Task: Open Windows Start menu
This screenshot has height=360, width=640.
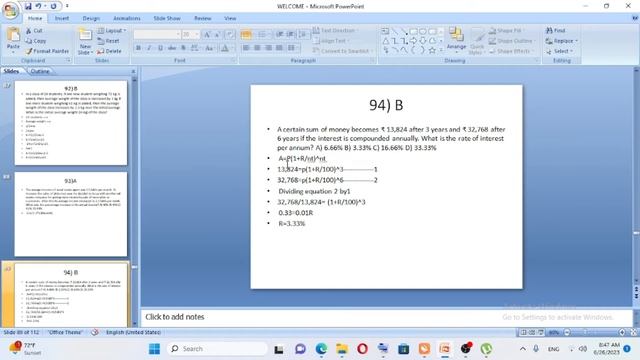Action: click(154, 349)
